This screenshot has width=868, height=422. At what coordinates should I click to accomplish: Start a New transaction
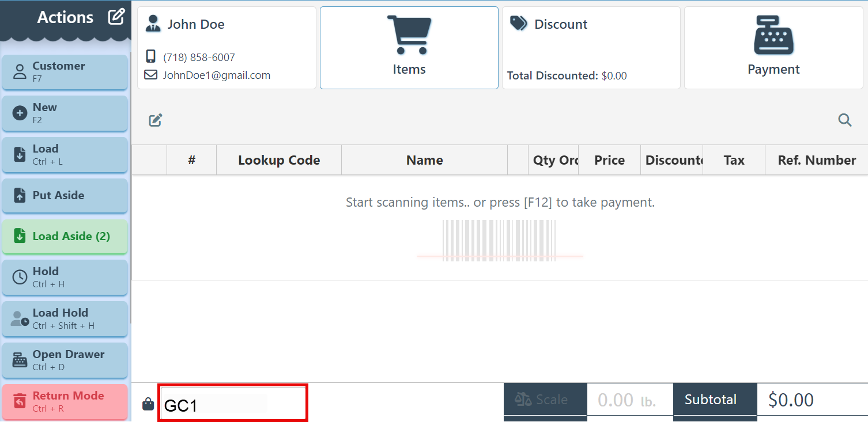(65, 113)
